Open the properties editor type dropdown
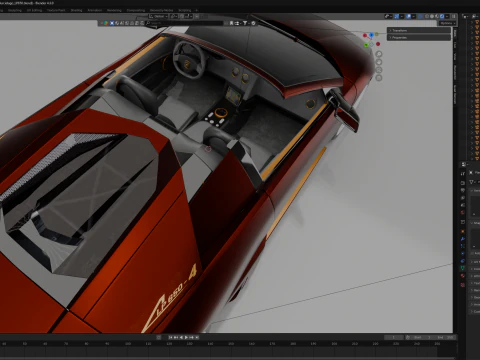This screenshot has height=360, width=480. tap(464, 164)
